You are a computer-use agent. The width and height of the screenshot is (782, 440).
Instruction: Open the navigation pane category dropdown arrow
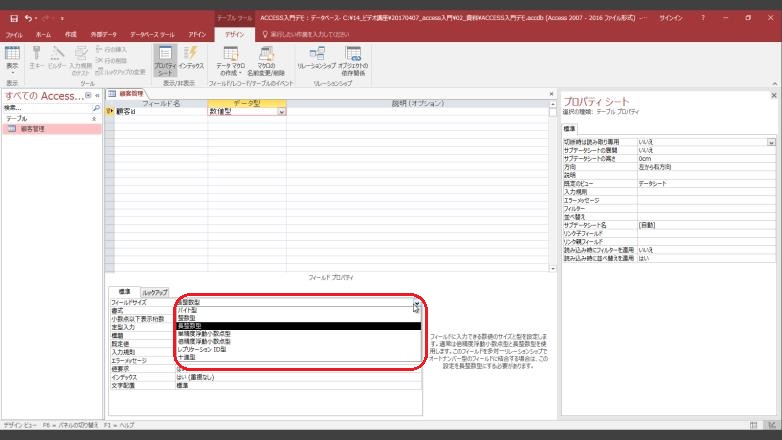tap(88, 95)
